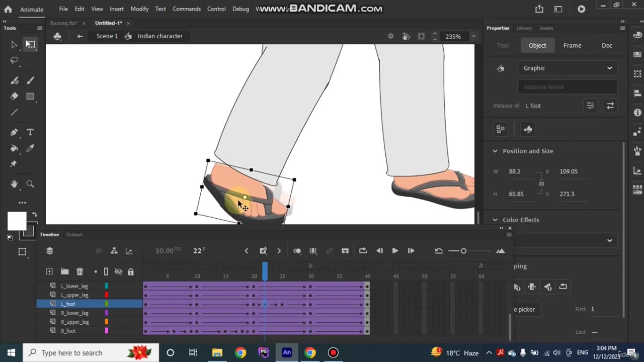The image size is (644, 362).
Task: Toggle the width-height lock
Action: tap(541, 183)
